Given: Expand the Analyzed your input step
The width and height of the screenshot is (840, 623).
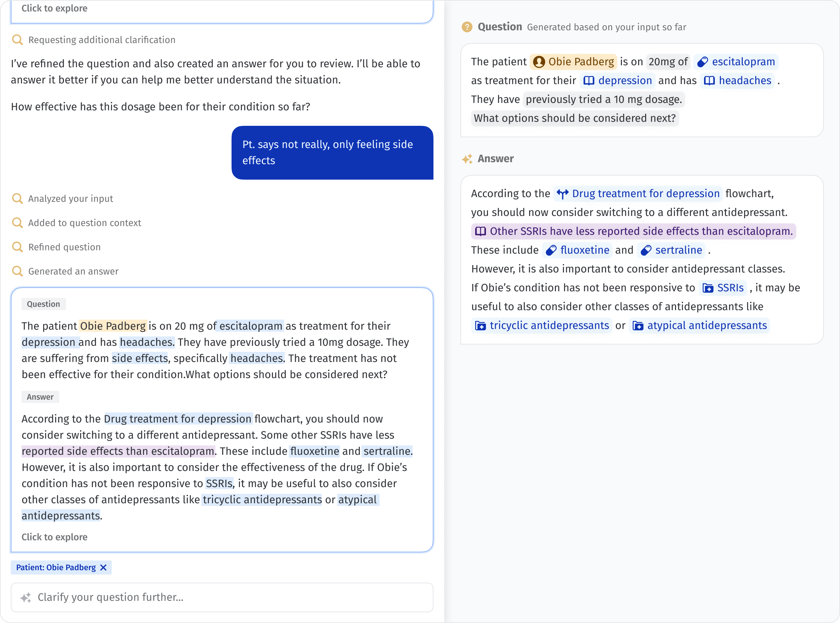Looking at the screenshot, I should tap(71, 199).
